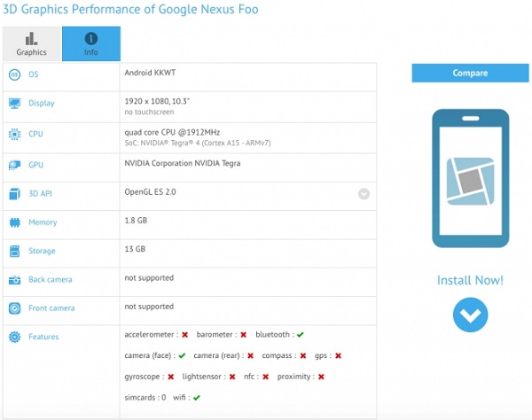Viewport: 532px width, 420px height.
Task: Click the bar chart icon in Graphics tab
Action: click(x=31, y=39)
